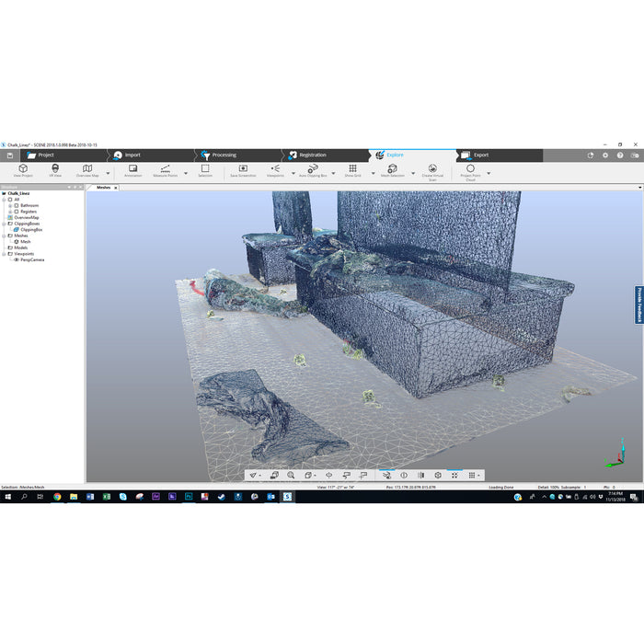Click the vertical bars icon in the bottom toolbar

[x=421, y=476]
